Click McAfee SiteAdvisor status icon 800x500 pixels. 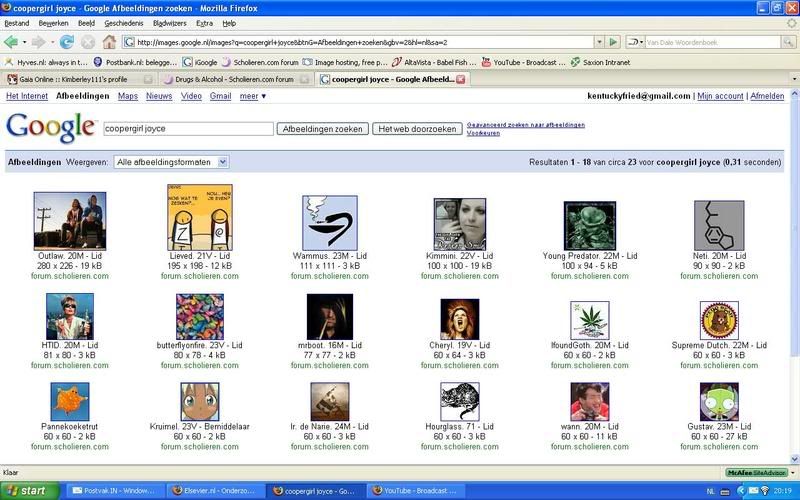757,473
